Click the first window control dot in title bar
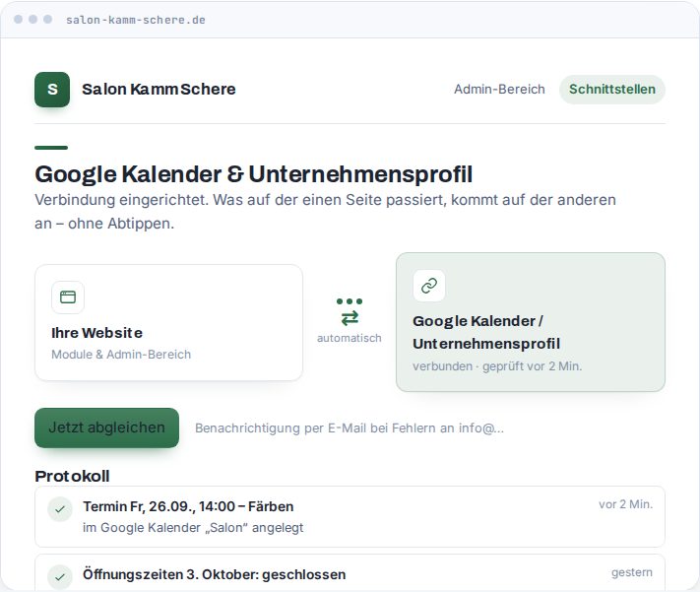The image size is (700, 592). coord(19,20)
